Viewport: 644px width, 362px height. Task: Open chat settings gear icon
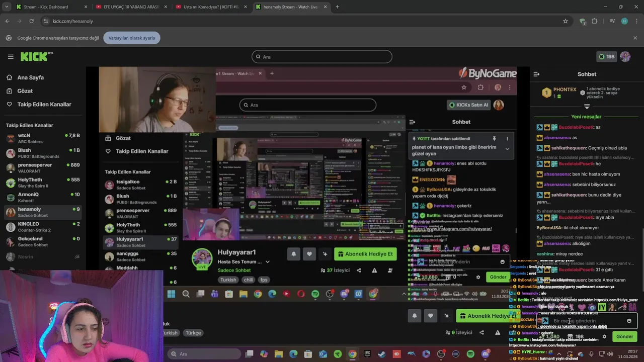tap(604, 337)
